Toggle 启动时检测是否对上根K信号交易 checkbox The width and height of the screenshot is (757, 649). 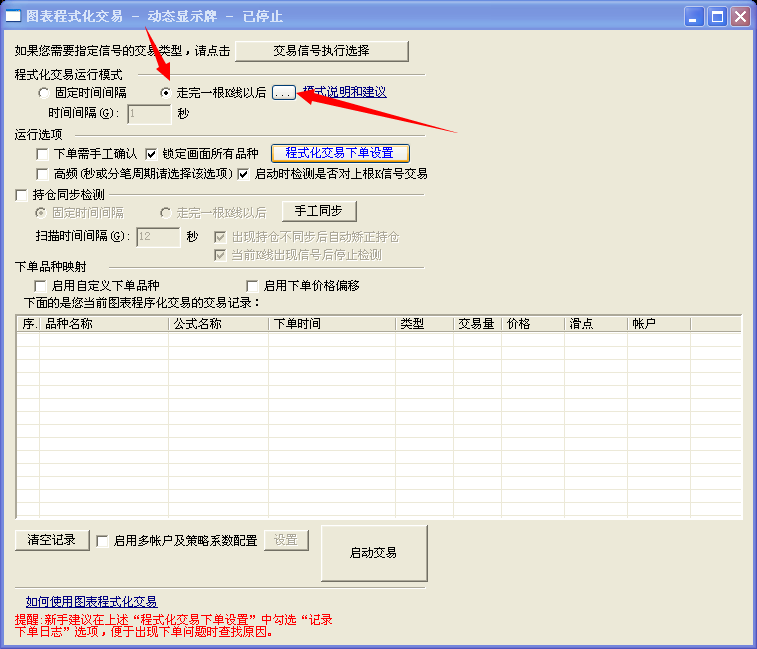click(244, 174)
